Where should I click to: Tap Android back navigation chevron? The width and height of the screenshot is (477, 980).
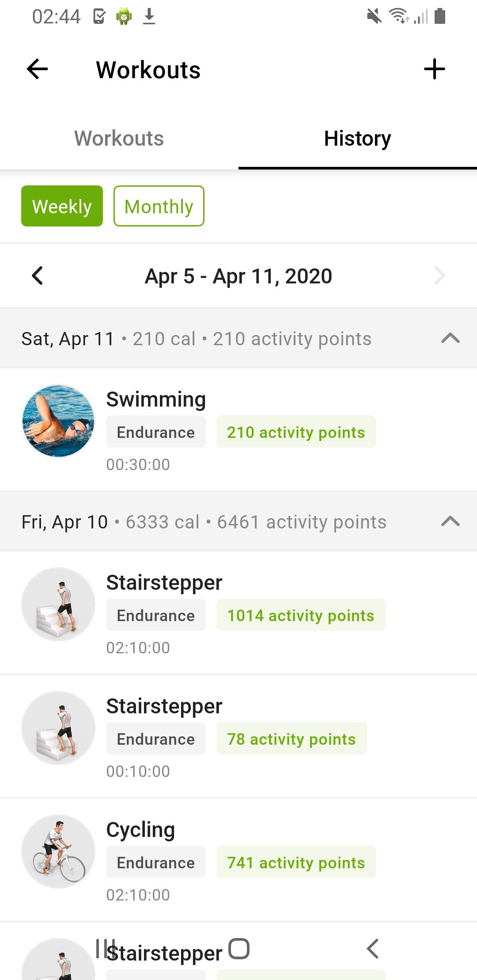373,949
